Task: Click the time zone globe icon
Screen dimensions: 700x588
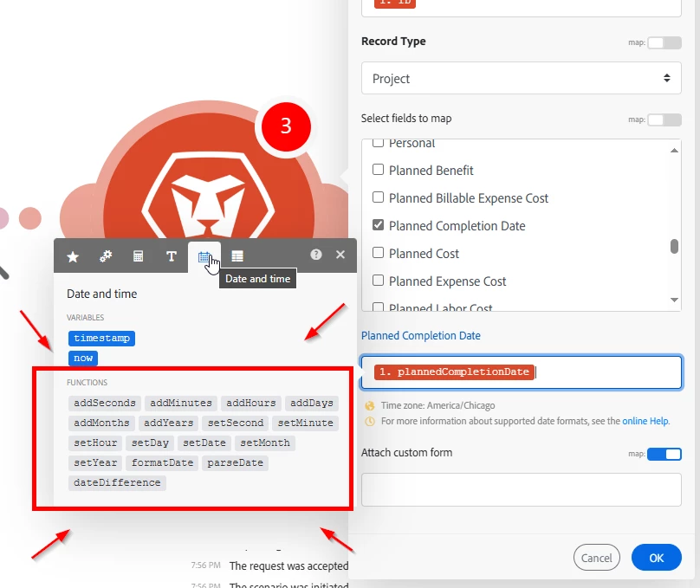Action: pos(370,405)
